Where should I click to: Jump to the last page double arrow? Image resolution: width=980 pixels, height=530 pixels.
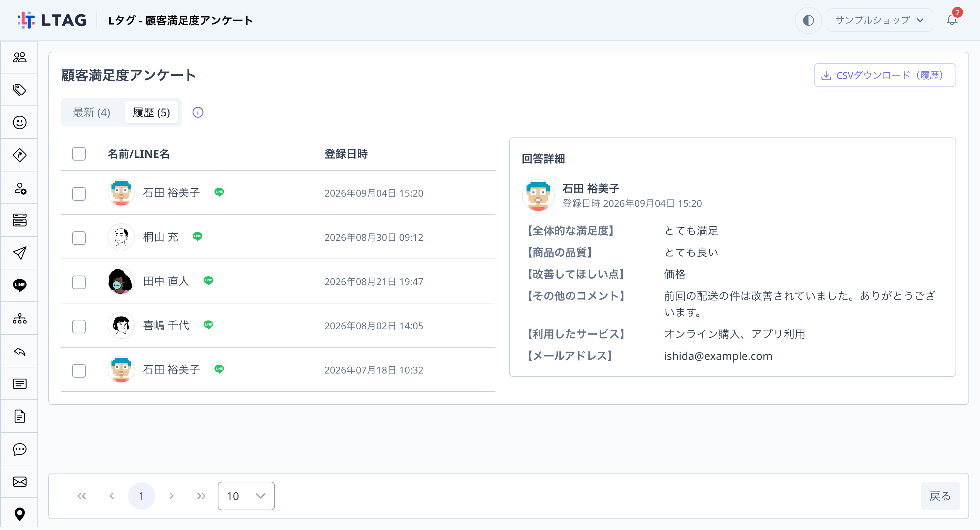[x=201, y=496]
